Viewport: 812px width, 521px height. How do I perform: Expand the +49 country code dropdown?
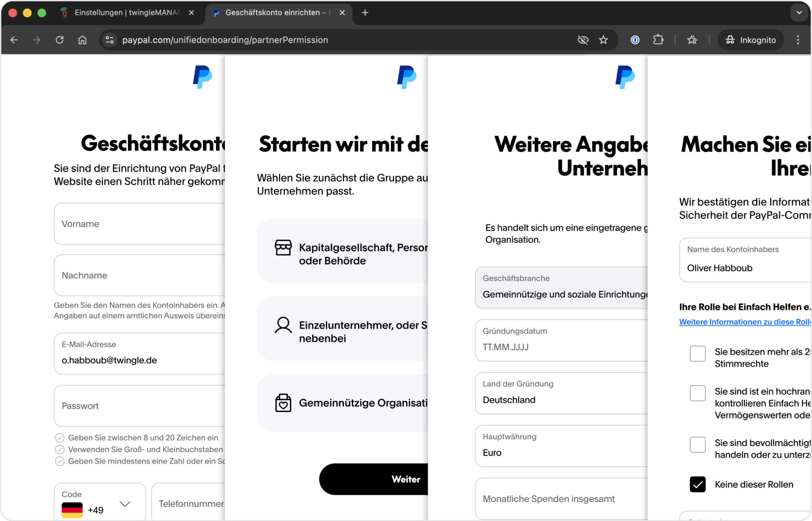point(125,504)
